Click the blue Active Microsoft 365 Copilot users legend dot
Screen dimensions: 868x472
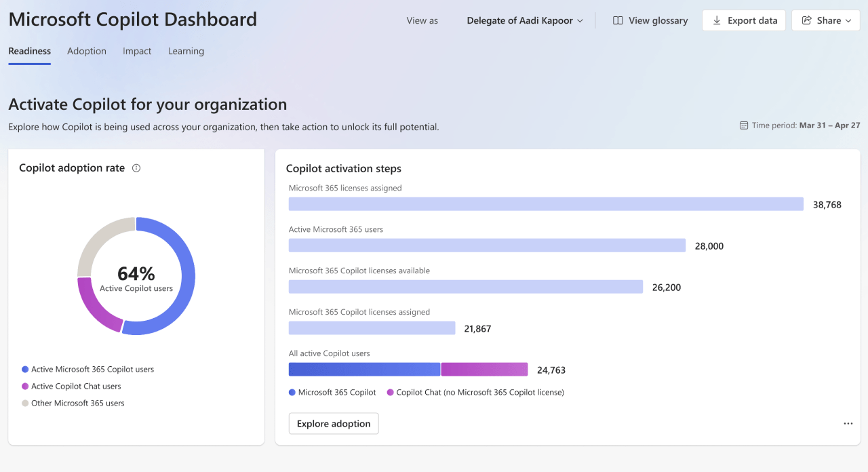coord(25,370)
